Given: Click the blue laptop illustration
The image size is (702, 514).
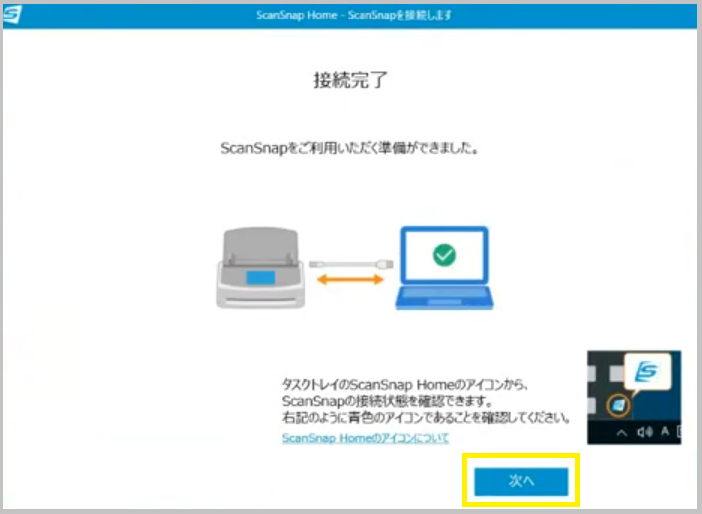Looking at the screenshot, I should pyautogui.click(x=445, y=268).
